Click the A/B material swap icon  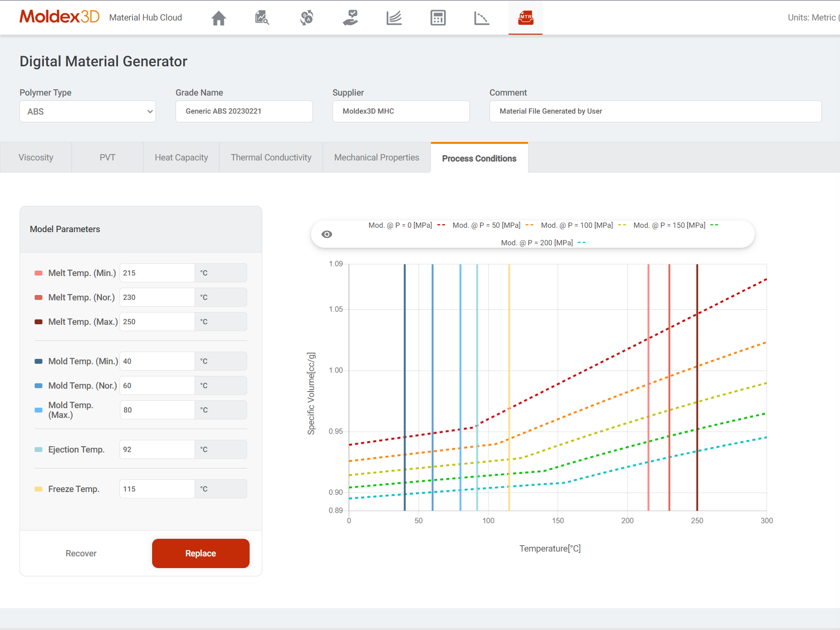[306, 18]
